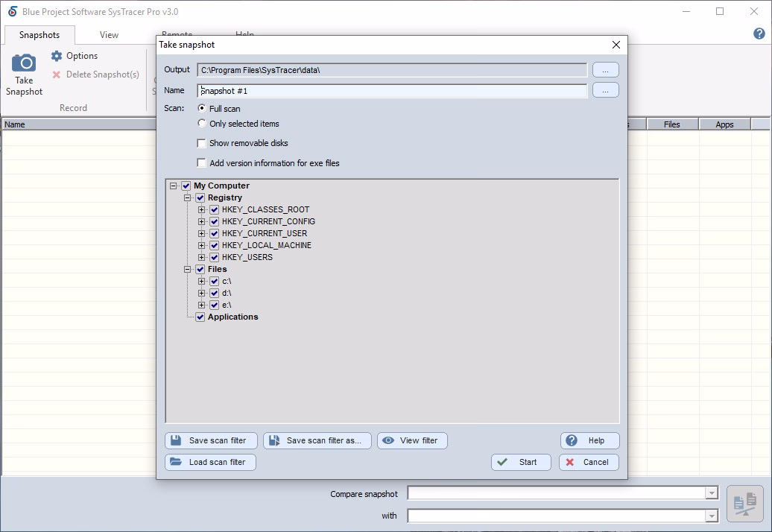772x532 pixels.
Task: Click Save scan filter as... button
Action: coord(317,440)
